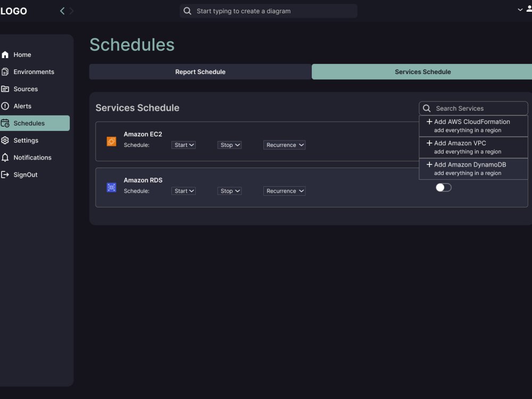
Task: Open Amazon RDS Stop dropdown
Action: (x=229, y=191)
